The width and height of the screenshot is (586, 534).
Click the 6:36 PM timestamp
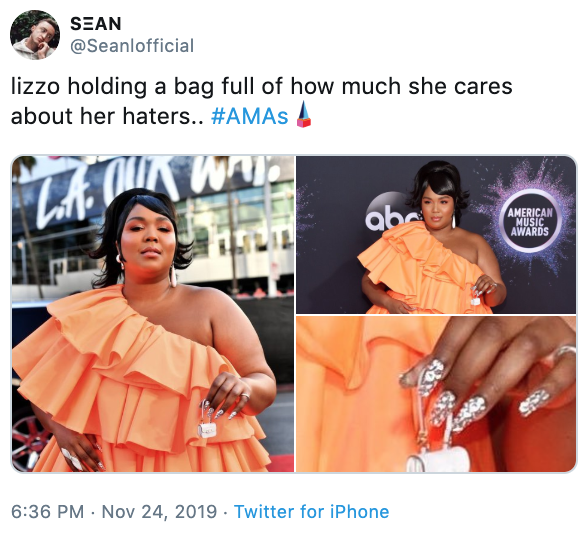[x=47, y=512]
